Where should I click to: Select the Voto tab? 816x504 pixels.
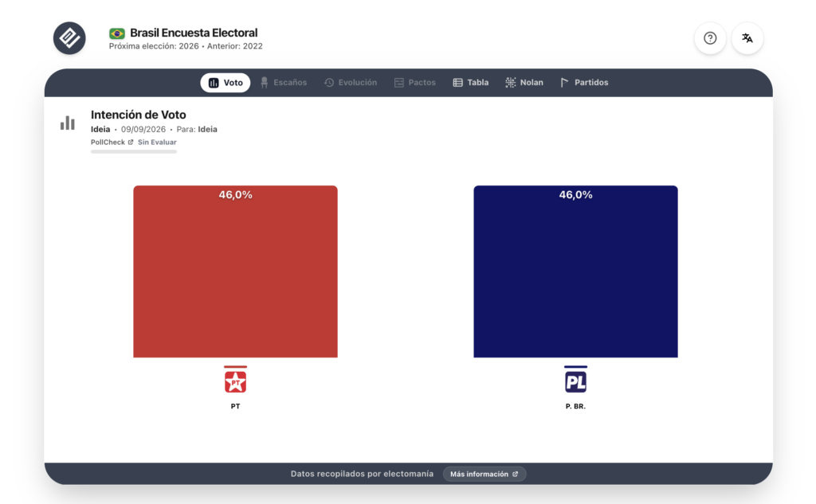point(226,83)
